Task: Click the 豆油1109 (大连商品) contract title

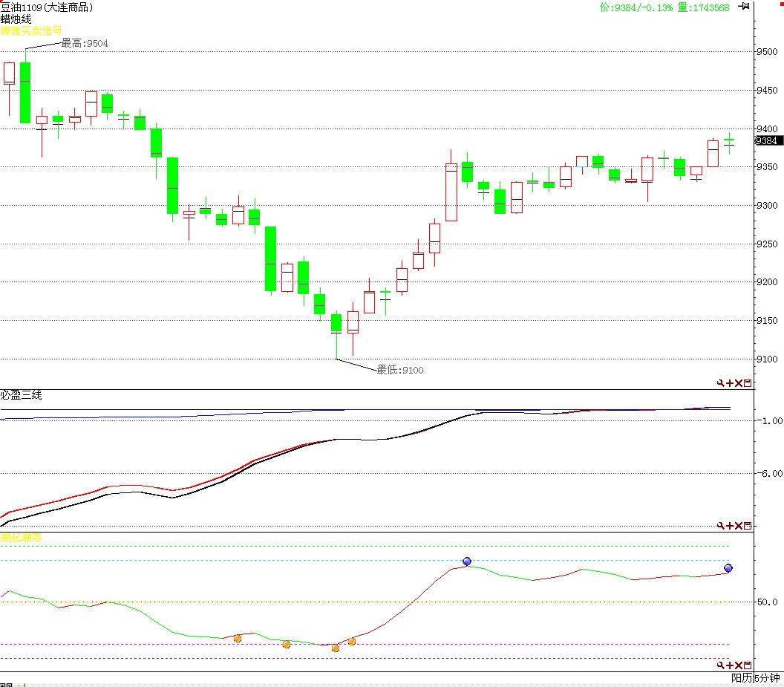Action: [47, 7]
